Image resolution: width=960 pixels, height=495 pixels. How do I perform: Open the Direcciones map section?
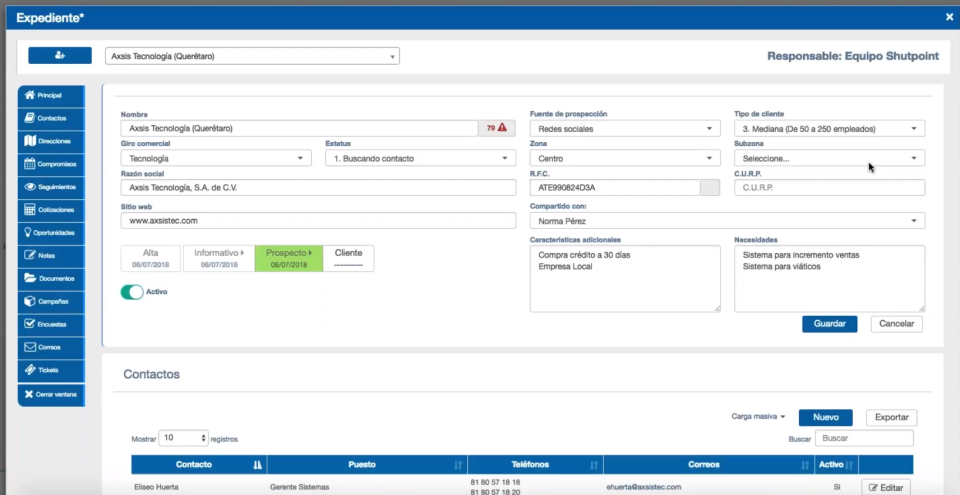point(51,141)
